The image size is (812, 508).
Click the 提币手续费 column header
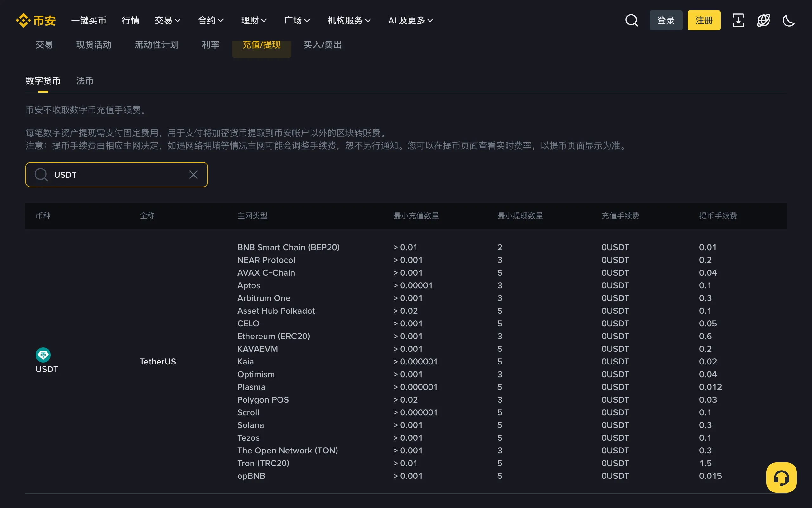[x=718, y=216]
